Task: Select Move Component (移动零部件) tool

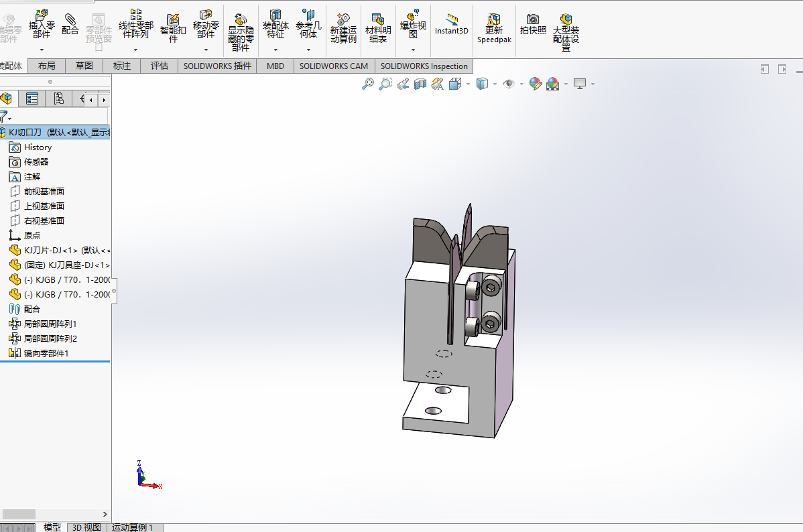Action: coord(206,23)
